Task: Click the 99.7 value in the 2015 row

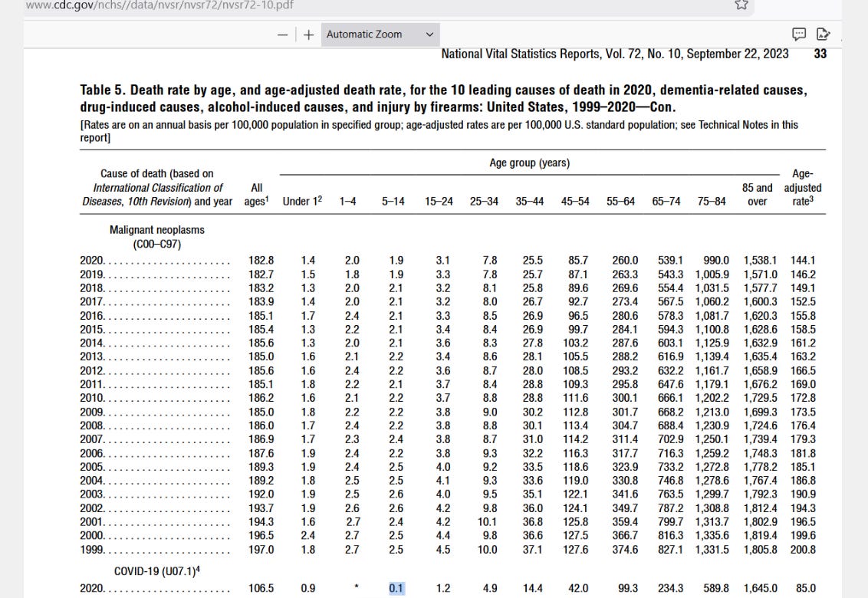Action: (578, 330)
